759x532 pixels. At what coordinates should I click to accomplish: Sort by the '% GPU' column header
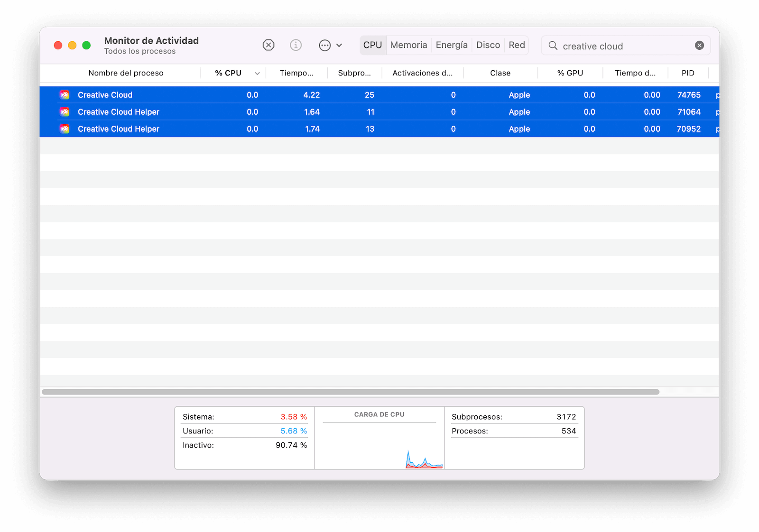[570, 73]
